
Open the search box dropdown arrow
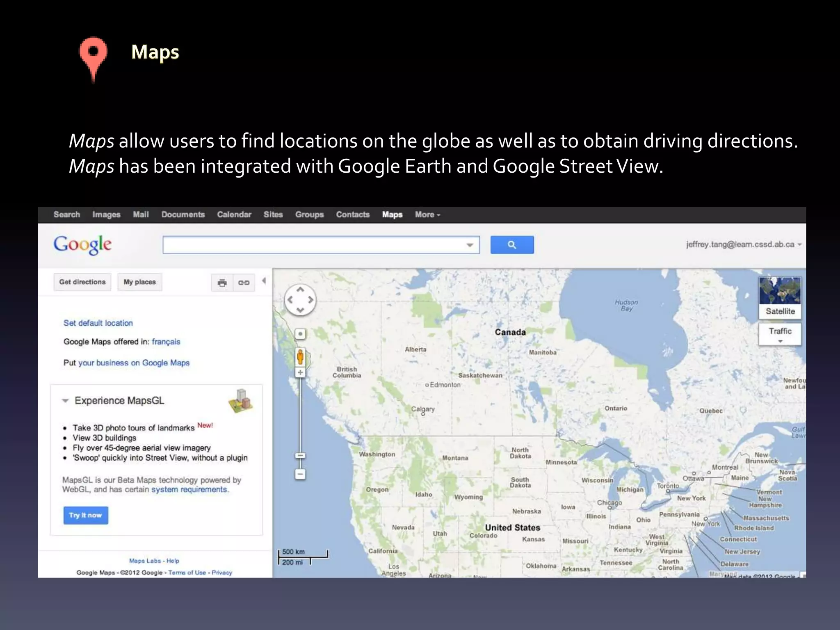pos(470,245)
